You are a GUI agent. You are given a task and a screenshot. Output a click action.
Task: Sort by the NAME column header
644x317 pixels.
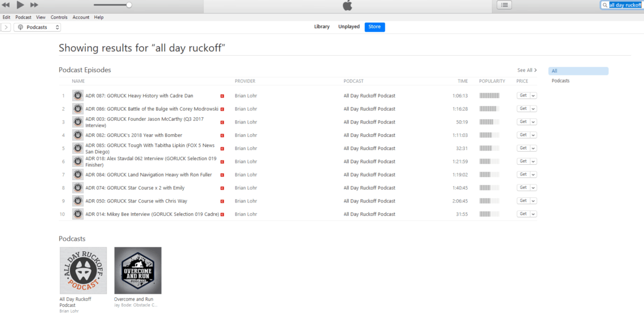(79, 81)
